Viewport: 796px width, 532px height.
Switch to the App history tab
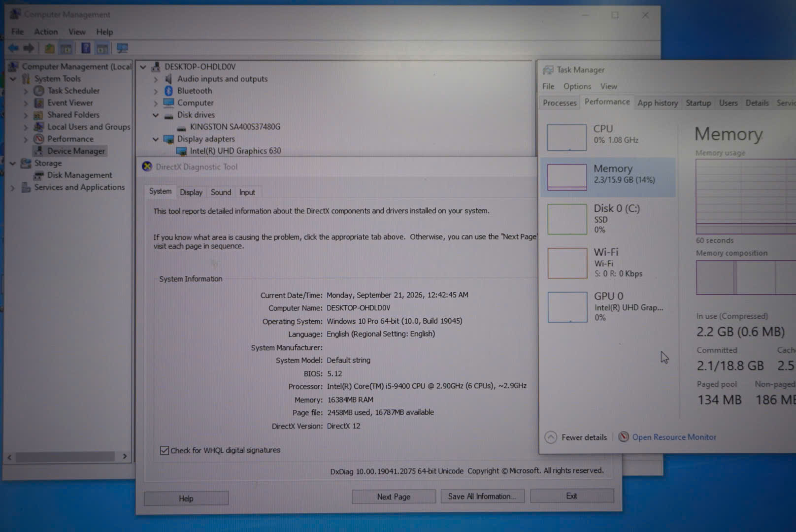tap(658, 103)
